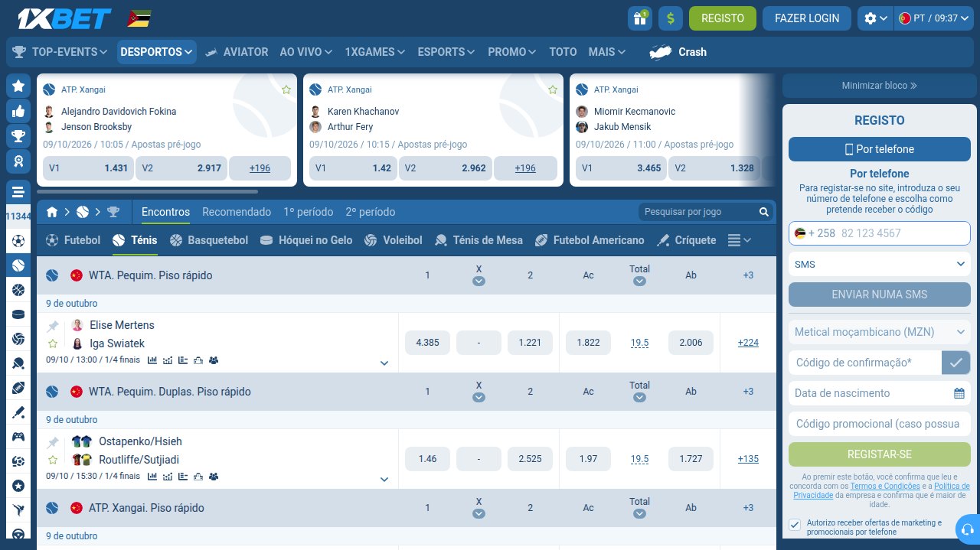Open +224 more markets for Mertens match

tap(748, 343)
